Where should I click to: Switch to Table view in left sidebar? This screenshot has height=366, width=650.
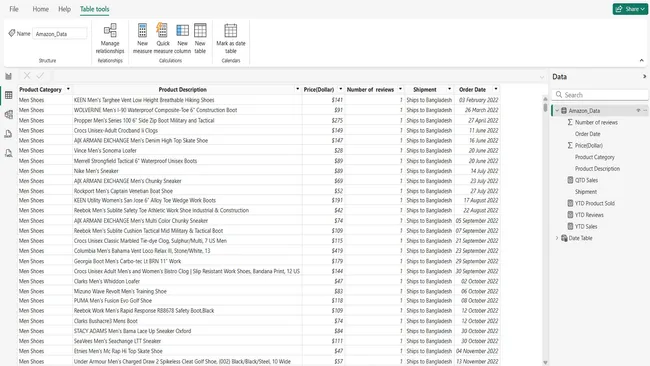[x=8, y=95]
